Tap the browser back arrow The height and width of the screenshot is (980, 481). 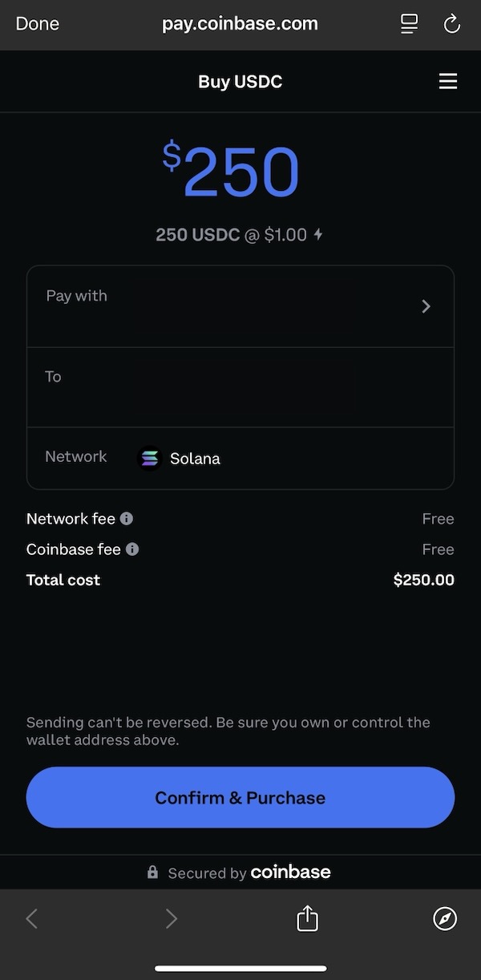[x=32, y=918]
